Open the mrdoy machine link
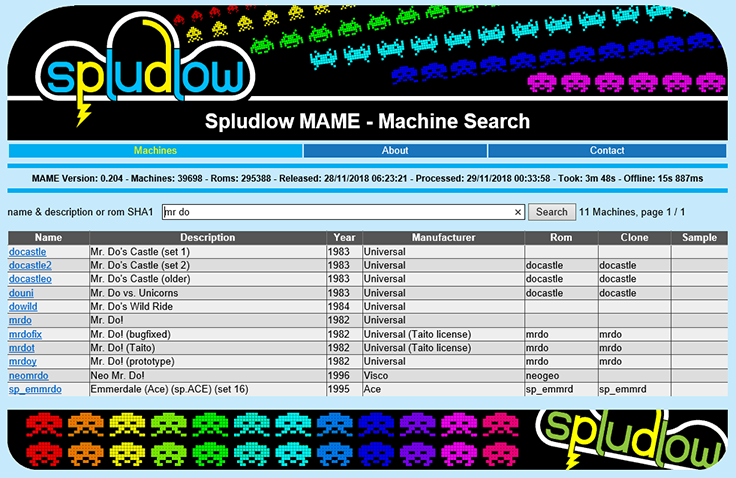 coord(23,362)
